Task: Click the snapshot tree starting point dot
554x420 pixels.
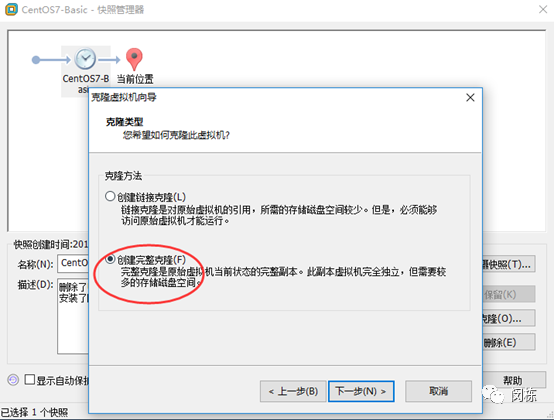Action: pos(36,60)
